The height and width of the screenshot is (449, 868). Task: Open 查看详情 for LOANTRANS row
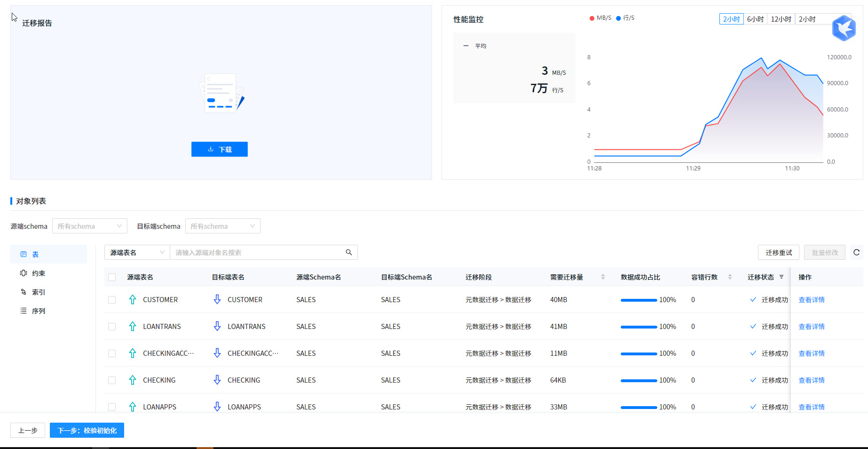[x=812, y=327]
